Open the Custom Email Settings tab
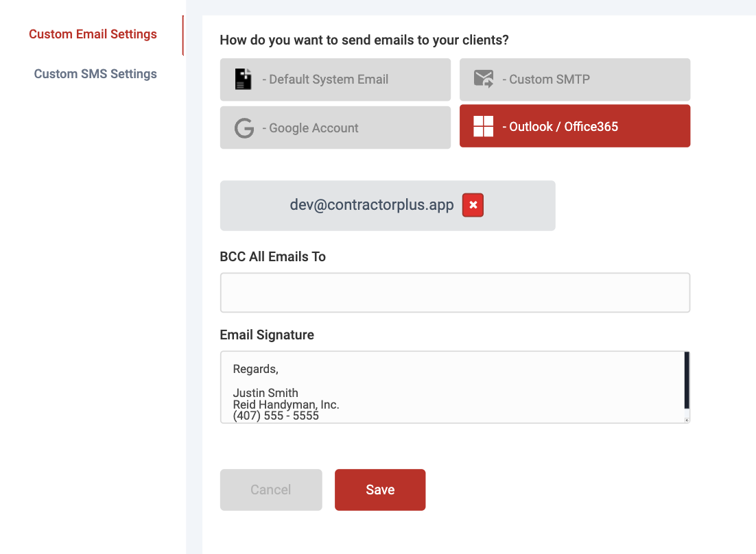 click(x=93, y=34)
